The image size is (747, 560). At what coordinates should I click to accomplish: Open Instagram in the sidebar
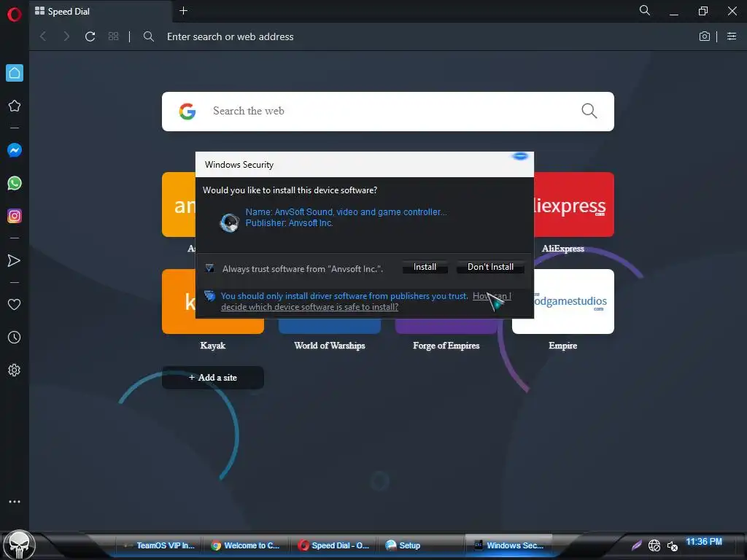(x=15, y=216)
